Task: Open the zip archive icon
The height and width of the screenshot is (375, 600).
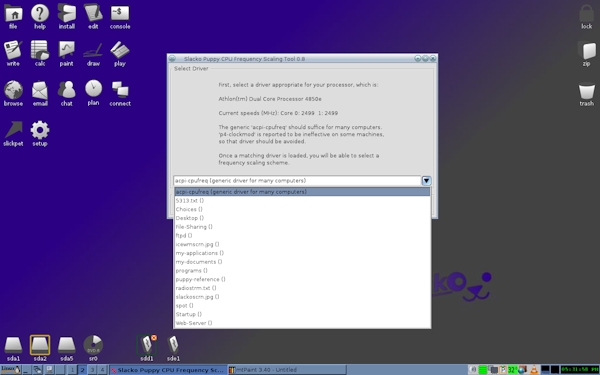Action: pos(586,54)
